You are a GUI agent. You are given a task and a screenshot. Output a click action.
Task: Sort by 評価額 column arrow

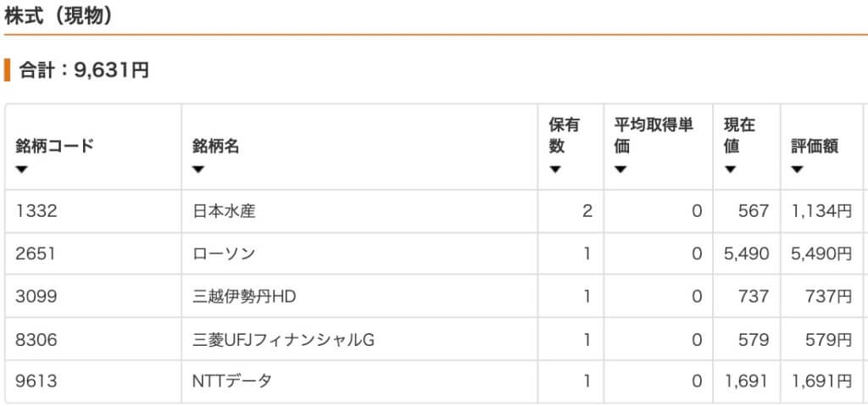797,170
